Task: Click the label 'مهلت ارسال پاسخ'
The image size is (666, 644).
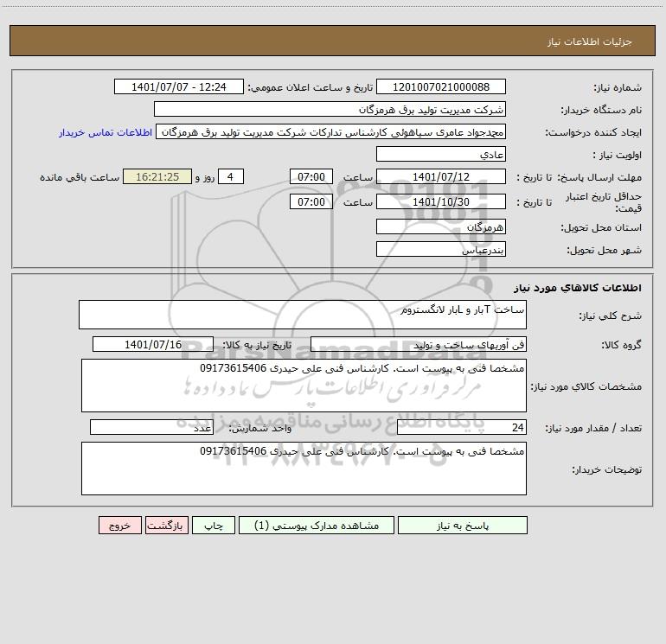Action: (599, 177)
